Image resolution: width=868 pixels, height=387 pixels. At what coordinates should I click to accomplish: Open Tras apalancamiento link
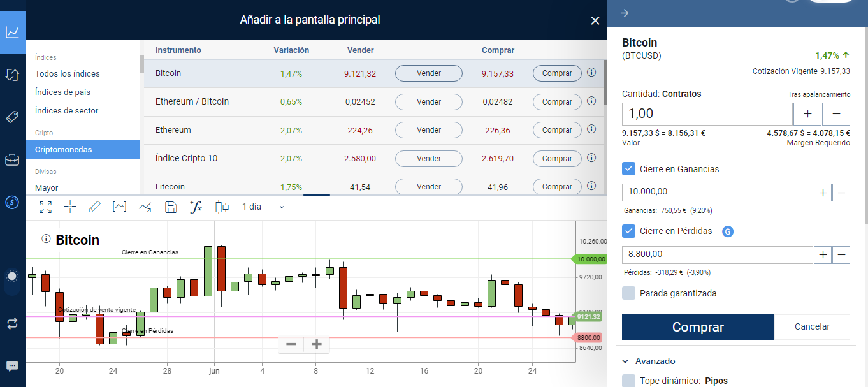point(819,94)
